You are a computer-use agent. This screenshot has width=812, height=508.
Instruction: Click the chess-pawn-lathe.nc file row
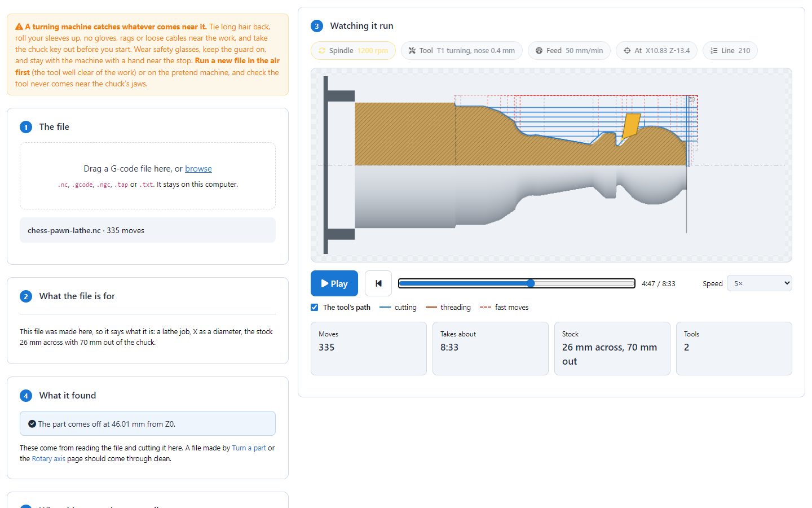pyautogui.click(x=148, y=230)
